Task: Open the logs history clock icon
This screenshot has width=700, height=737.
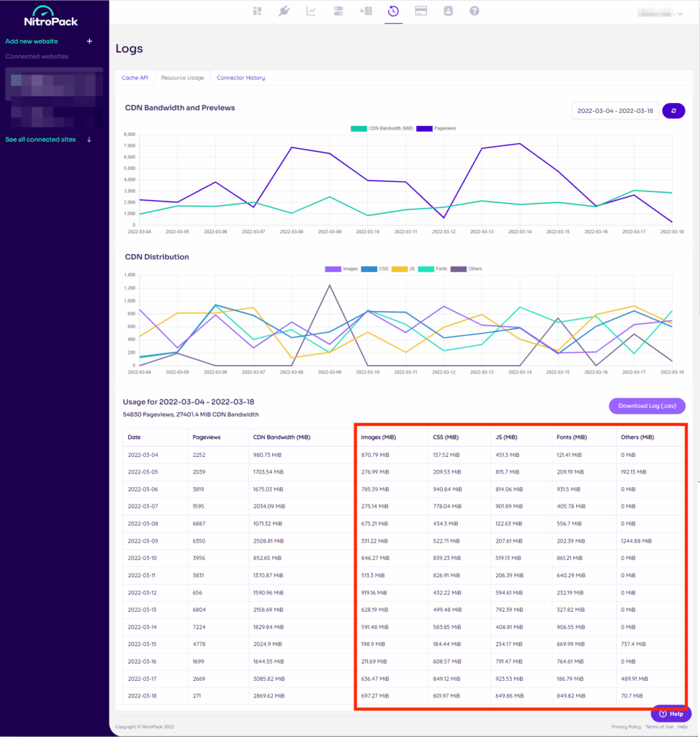Action: (393, 11)
